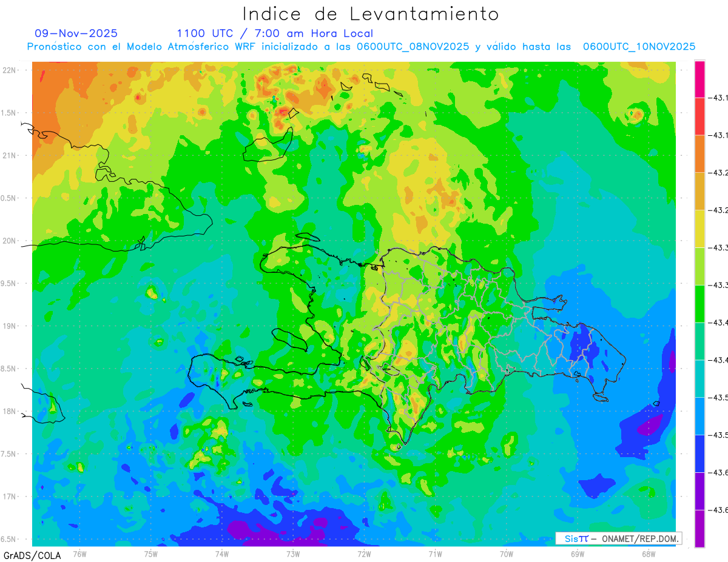Click the '74W' longitude label
Screen dimensions: 728x562
pos(222,553)
